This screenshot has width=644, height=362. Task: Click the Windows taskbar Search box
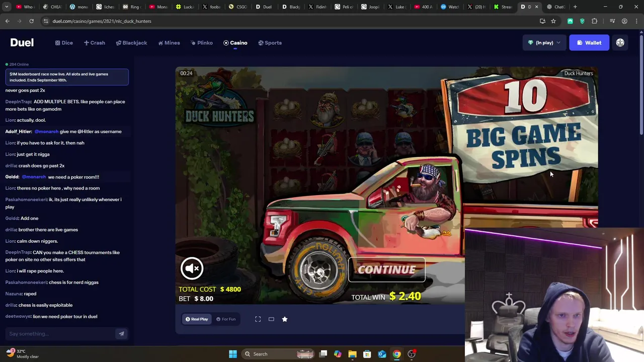278,354
